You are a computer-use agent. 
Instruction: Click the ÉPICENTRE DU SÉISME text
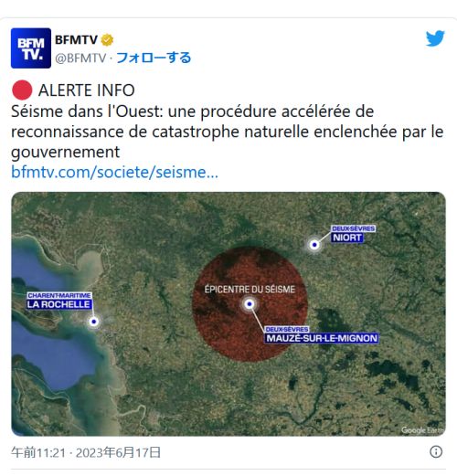coord(250,290)
